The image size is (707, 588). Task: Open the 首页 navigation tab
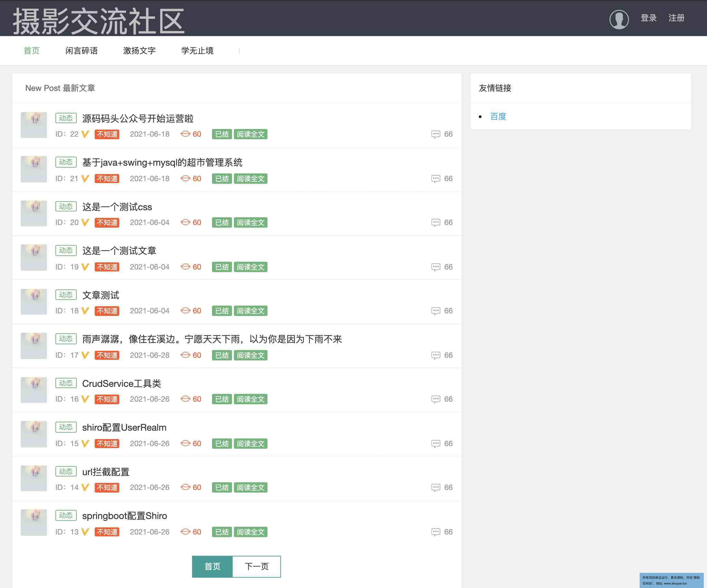tap(32, 51)
